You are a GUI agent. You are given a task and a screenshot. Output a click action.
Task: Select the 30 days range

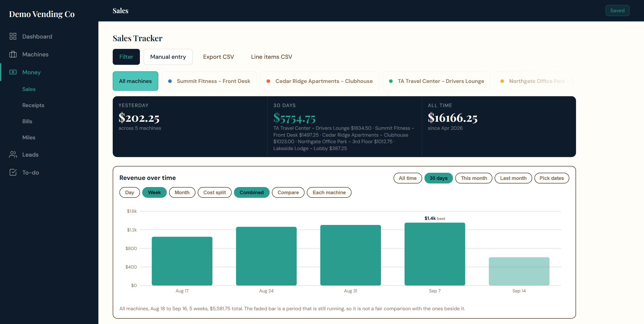(439, 178)
